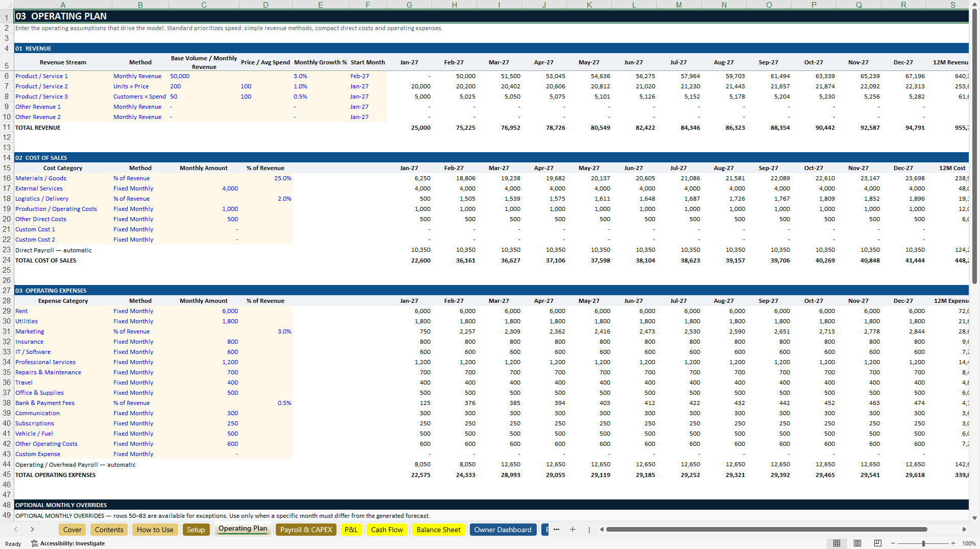Open the Cover sheet tab
This screenshot has height=549, width=980.
(72, 530)
